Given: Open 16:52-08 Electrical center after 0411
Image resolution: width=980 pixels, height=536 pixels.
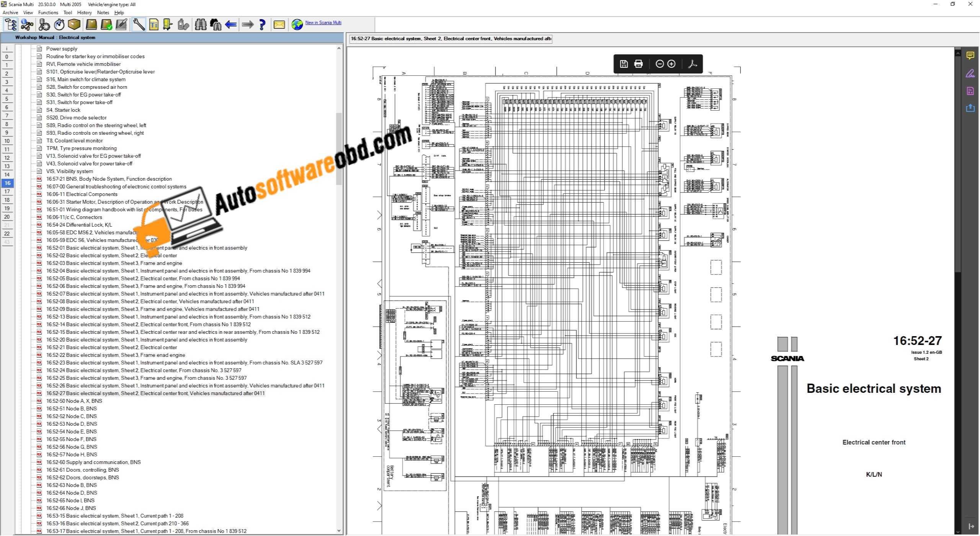Looking at the screenshot, I should pos(150,301).
